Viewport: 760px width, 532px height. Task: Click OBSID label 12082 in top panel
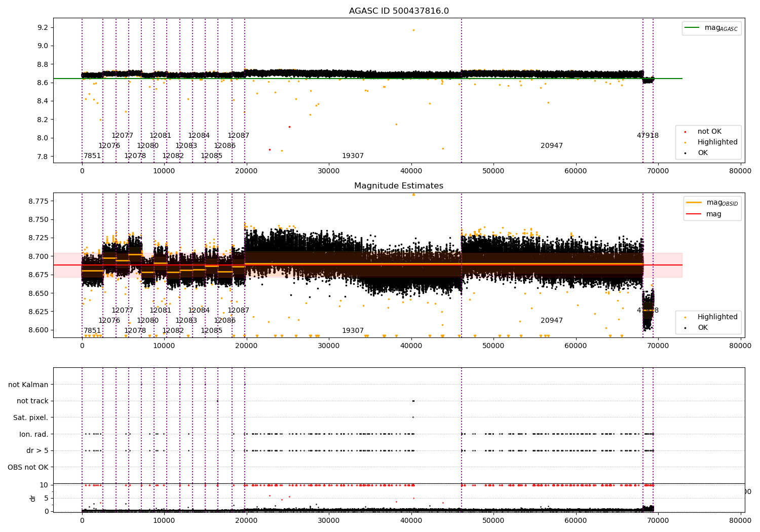point(173,156)
